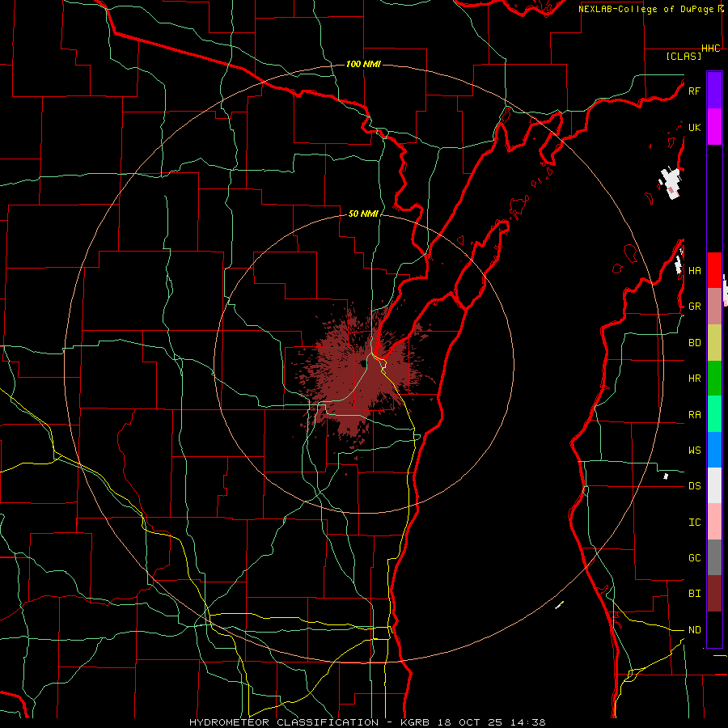The image size is (728, 728).
Task: Select the GR graupel color swatch
Action: pos(714,307)
